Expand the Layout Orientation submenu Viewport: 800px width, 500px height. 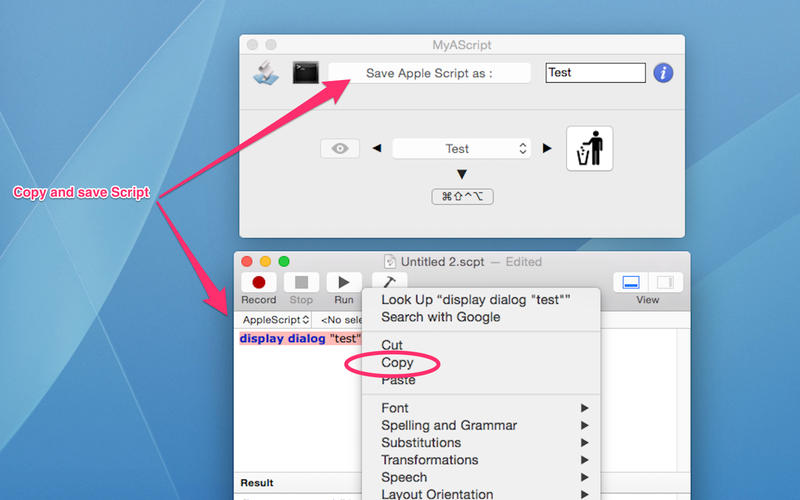[x=481, y=494]
